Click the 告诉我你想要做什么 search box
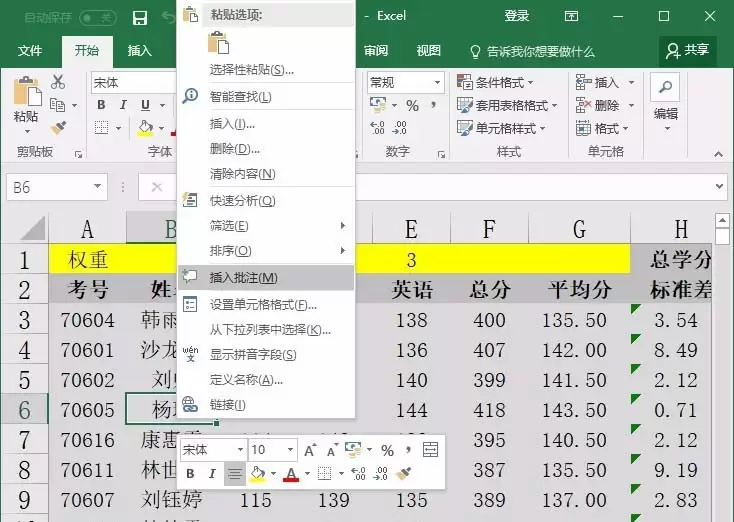Screen dimensions: 734x522 (532, 51)
